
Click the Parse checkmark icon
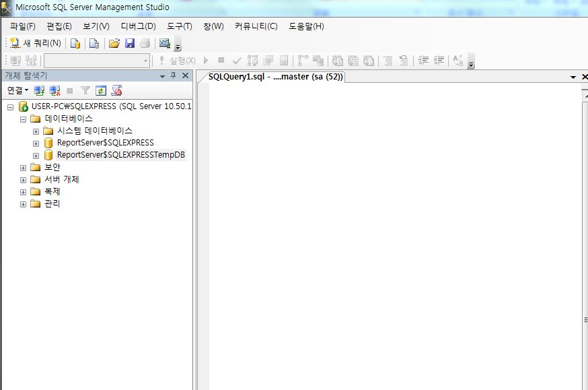[x=237, y=61]
